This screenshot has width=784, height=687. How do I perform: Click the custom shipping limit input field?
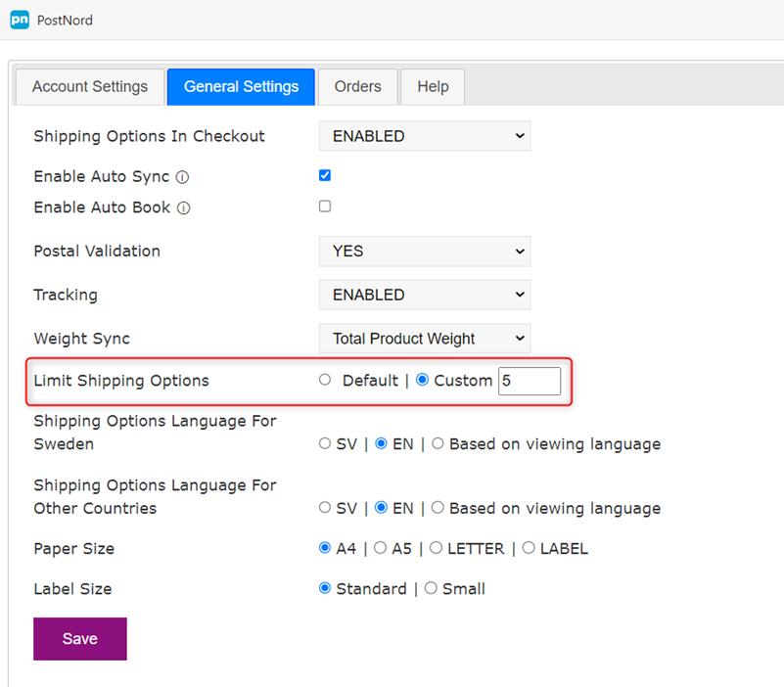pos(530,381)
